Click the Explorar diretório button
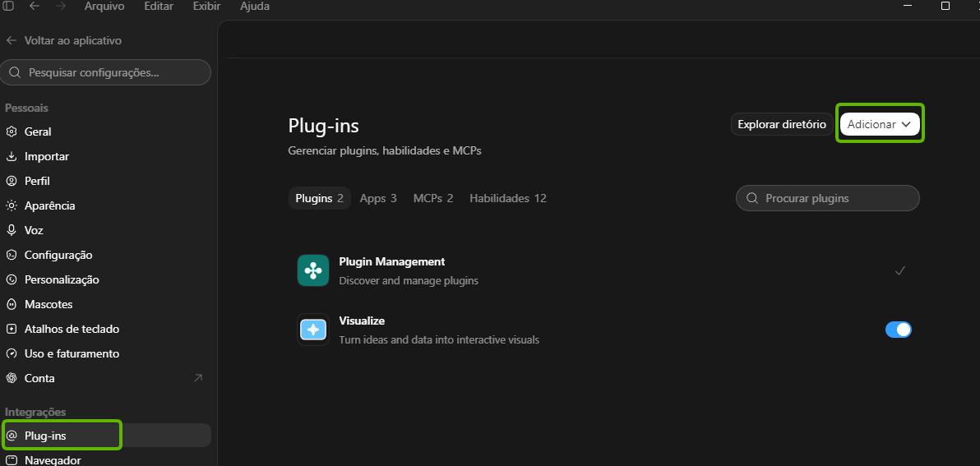This screenshot has height=466, width=980. coord(782,124)
